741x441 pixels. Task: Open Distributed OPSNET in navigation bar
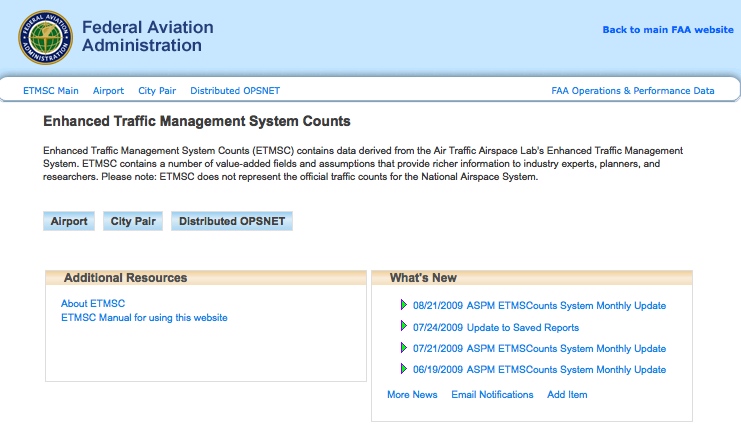235,91
